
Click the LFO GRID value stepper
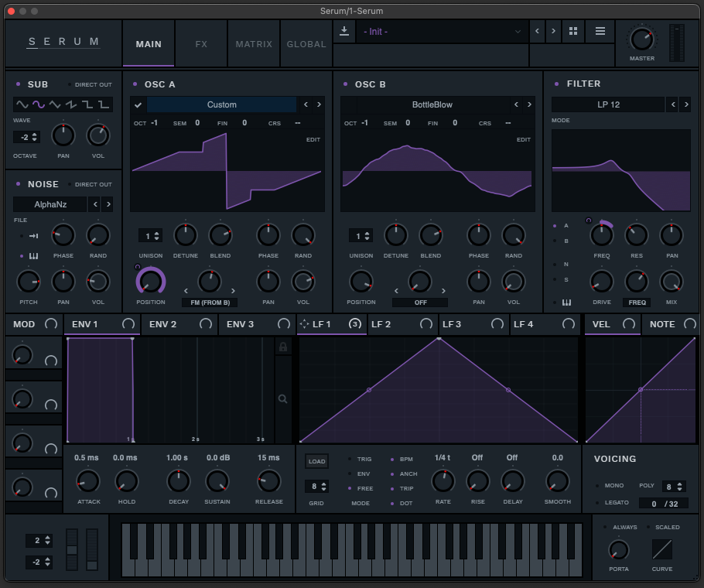coord(317,486)
